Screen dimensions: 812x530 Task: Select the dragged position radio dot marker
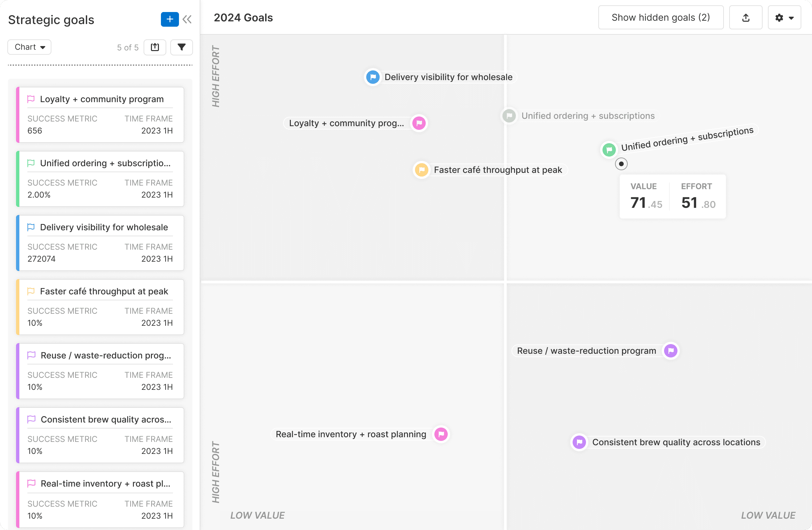point(621,164)
